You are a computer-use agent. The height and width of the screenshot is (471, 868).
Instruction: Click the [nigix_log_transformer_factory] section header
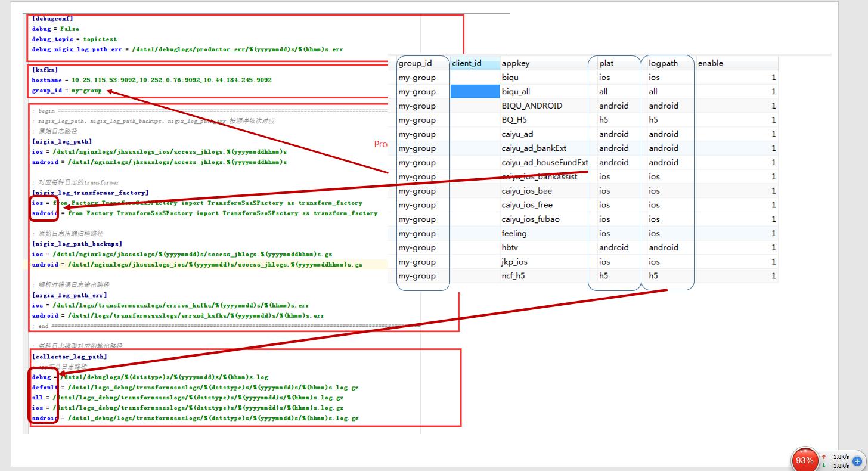[90, 193]
